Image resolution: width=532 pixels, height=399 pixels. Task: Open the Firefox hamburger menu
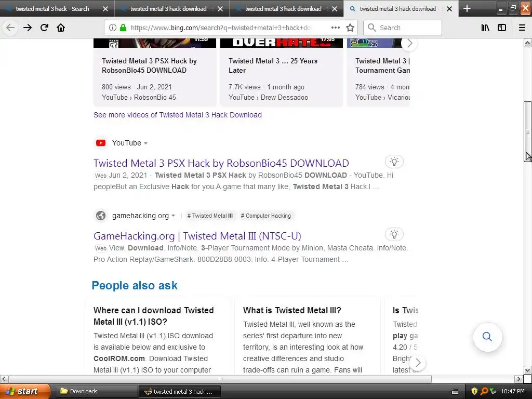click(522, 28)
